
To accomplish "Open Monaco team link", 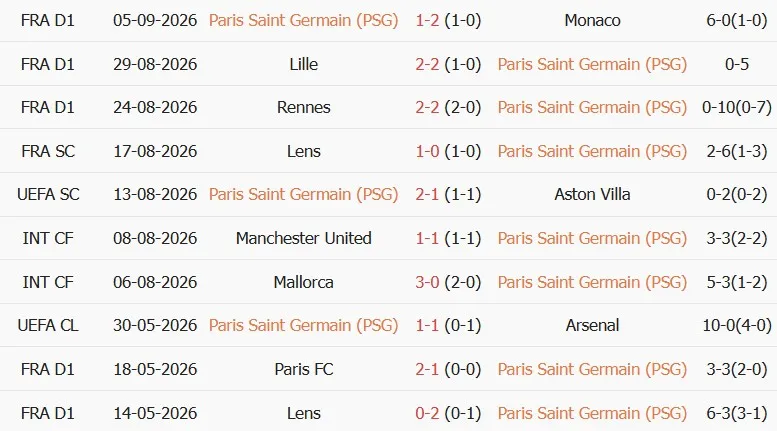I will 592,20.
